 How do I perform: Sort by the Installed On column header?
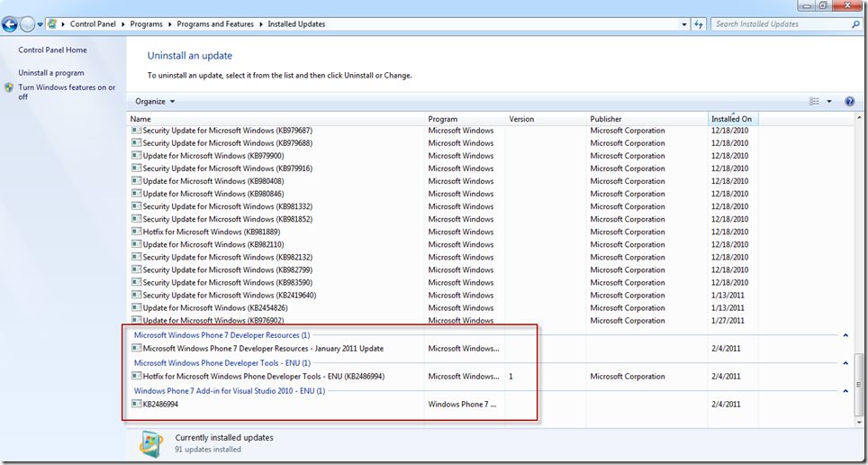tap(733, 119)
